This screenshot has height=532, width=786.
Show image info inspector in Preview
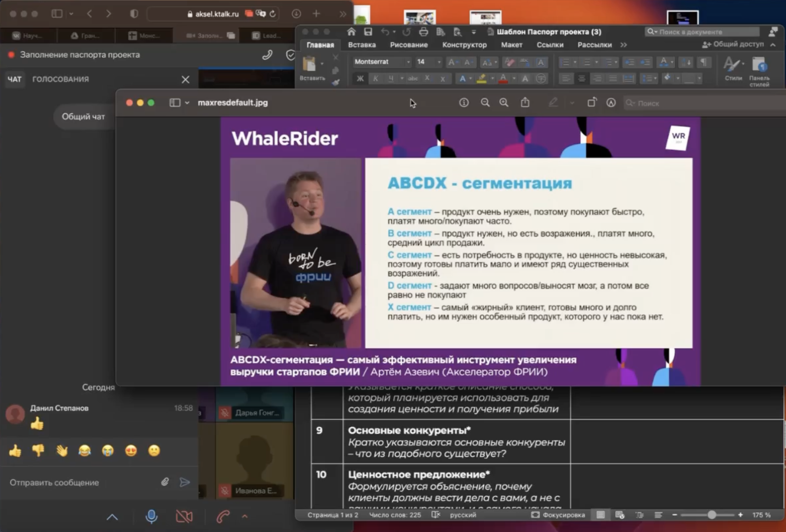(x=464, y=102)
